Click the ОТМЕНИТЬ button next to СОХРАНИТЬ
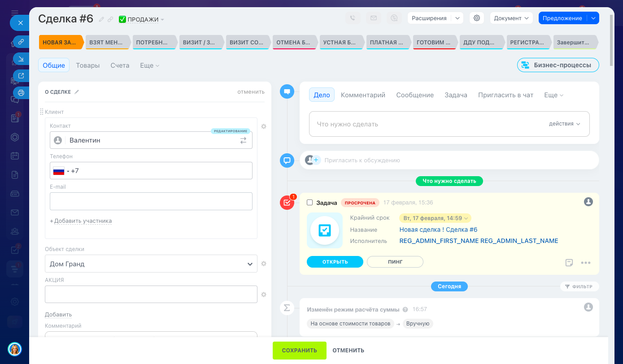This screenshot has height=364, width=623. (348, 351)
